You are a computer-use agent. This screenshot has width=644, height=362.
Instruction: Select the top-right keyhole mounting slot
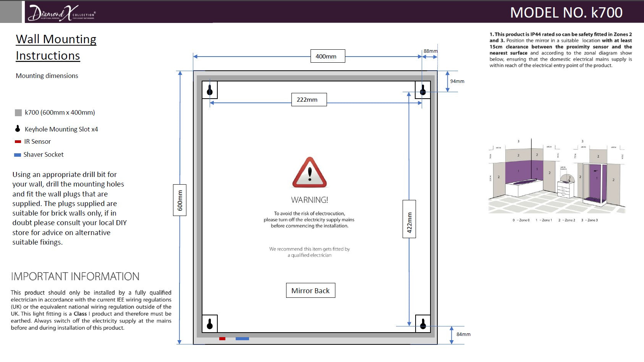point(422,90)
